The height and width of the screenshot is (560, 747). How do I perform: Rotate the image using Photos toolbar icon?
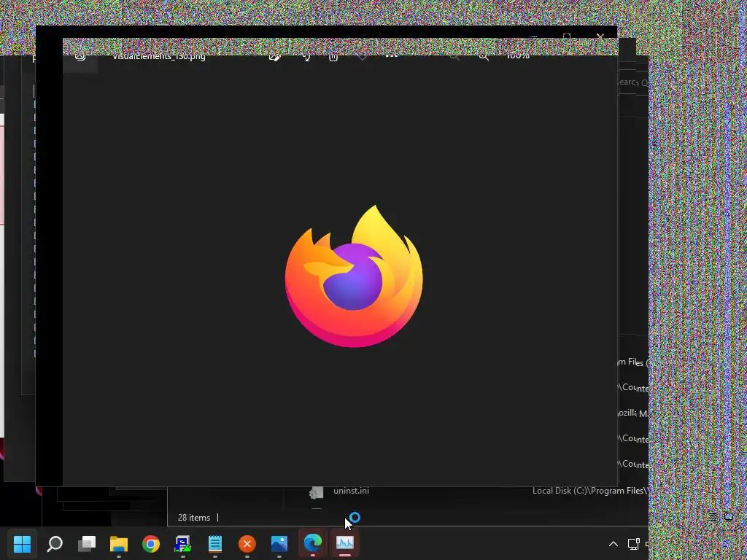click(306, 57)
